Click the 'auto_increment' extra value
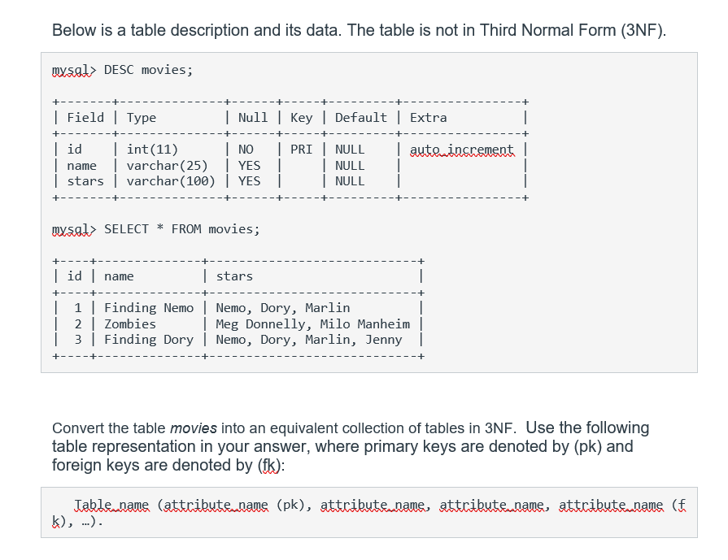This screenshot has width=728, height=560. [x=462, y=150]
